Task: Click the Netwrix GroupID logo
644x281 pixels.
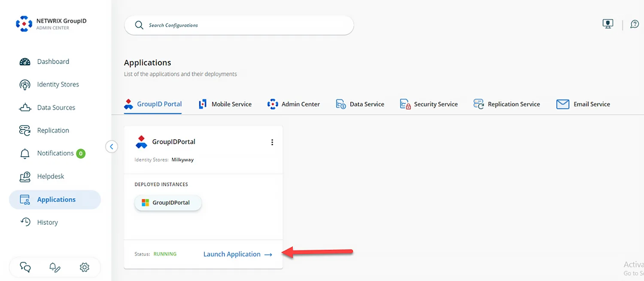Action: tap(24, 24)
